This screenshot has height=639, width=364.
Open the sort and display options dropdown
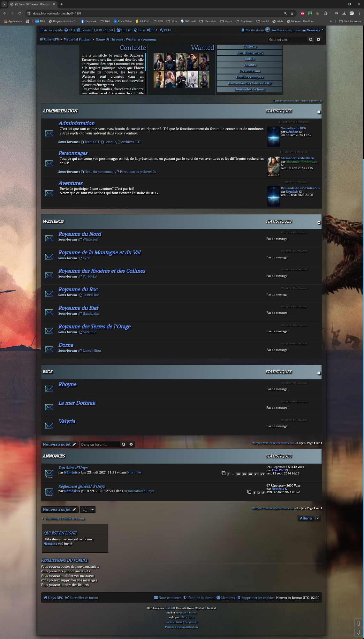[x=88, y=510]
